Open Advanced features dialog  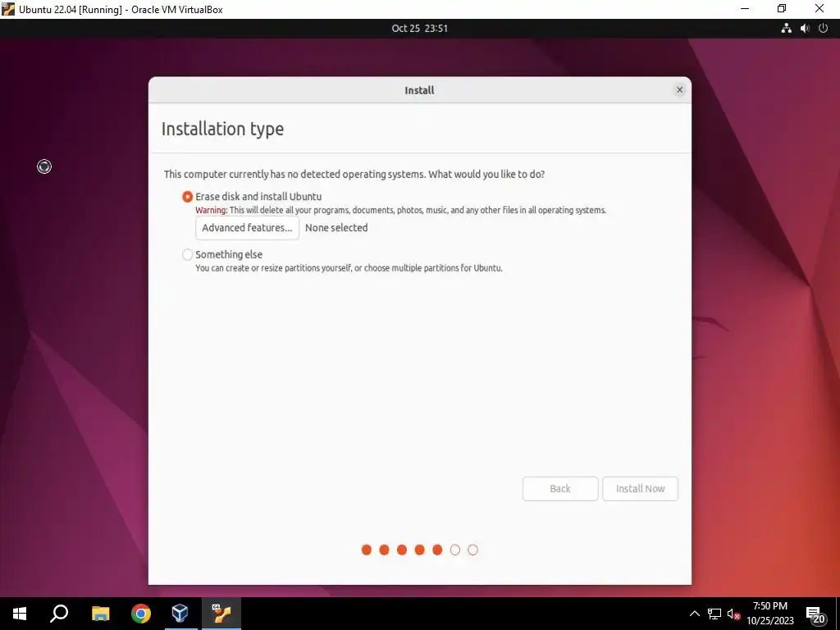tap(247, 228)
